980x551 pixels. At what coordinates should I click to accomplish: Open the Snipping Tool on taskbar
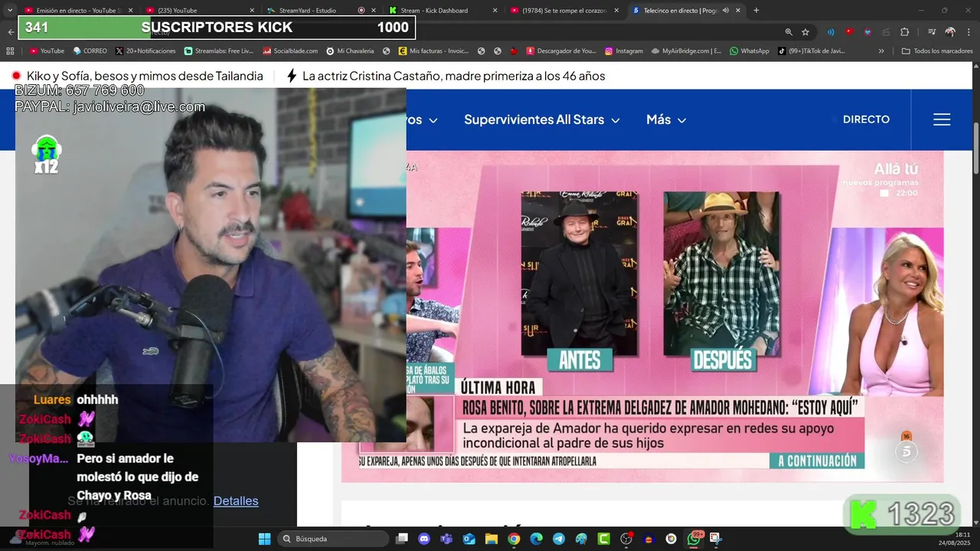pyautogui.click(x=716, y=539)
